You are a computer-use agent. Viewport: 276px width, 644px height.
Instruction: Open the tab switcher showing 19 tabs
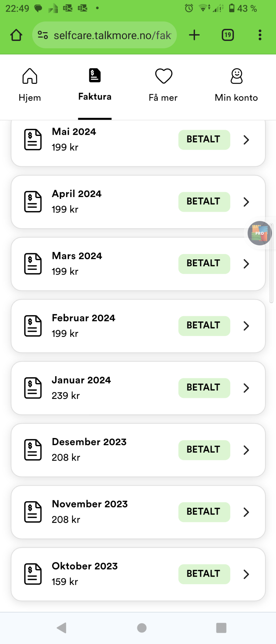(x=228, y=35)
